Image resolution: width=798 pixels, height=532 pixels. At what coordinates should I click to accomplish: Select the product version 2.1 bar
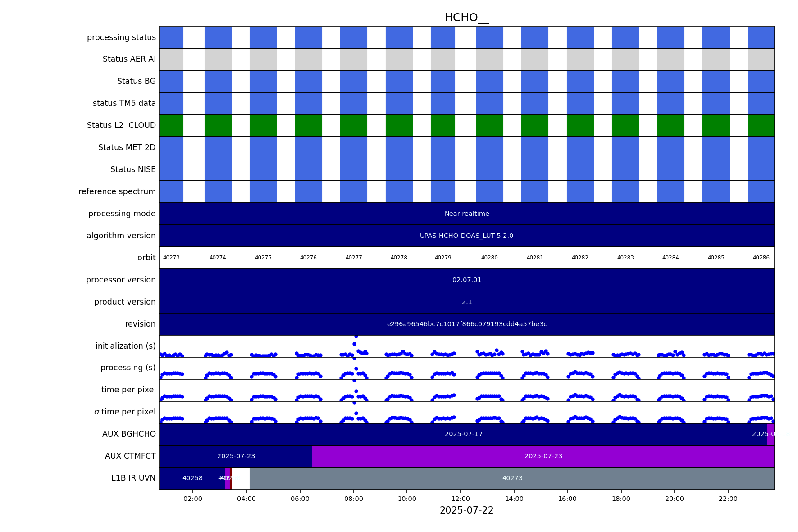pyautogui.click(x=466, y=302)
